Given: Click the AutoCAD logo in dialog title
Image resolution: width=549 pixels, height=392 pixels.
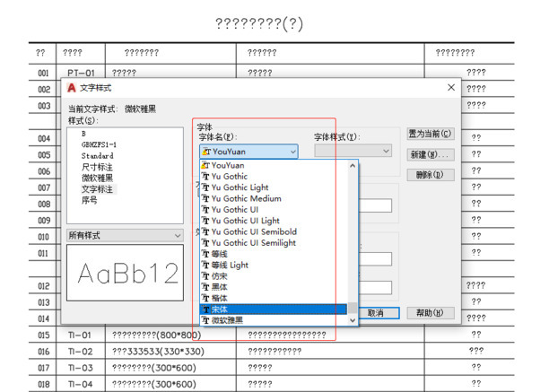Looking at the screenshot, I should tap(72, 88).
